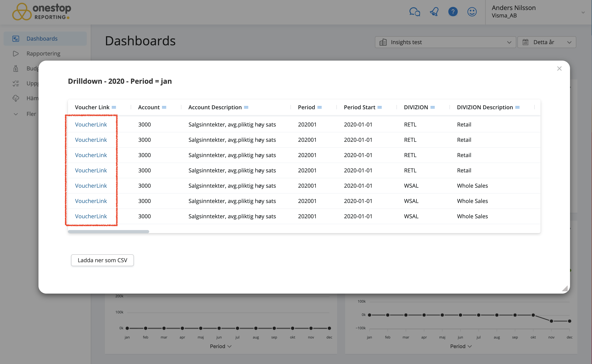This screenshot has width=592, height=364.
Task: Close the Drilldown dialog
Action: pos(559,69)
